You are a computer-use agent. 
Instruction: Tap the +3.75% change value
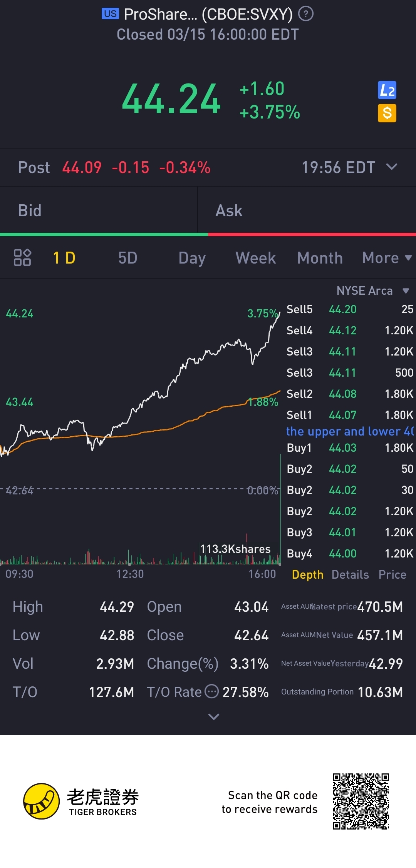click(x=270, y=112)
